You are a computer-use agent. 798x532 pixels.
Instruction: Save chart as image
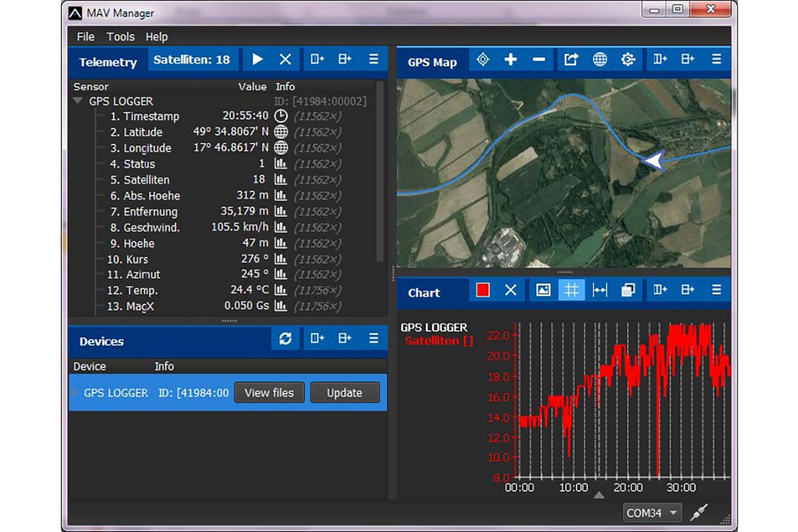coord(543,291)
